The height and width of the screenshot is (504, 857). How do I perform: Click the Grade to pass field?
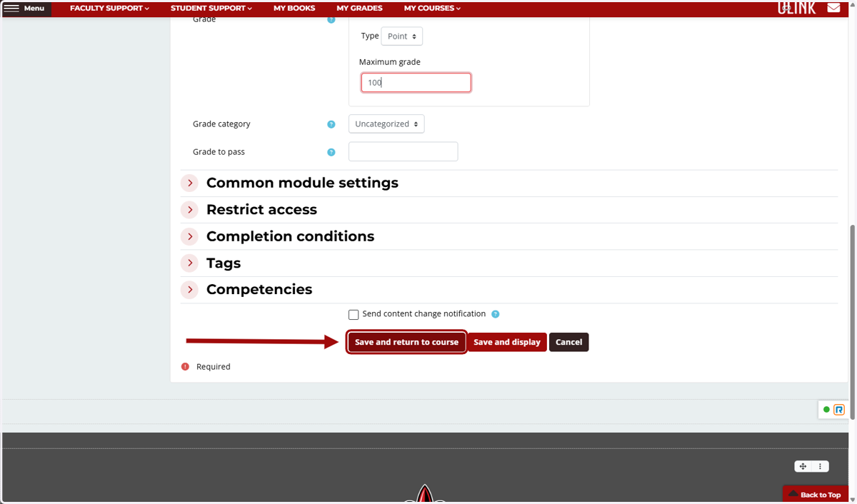coord(403,151)
